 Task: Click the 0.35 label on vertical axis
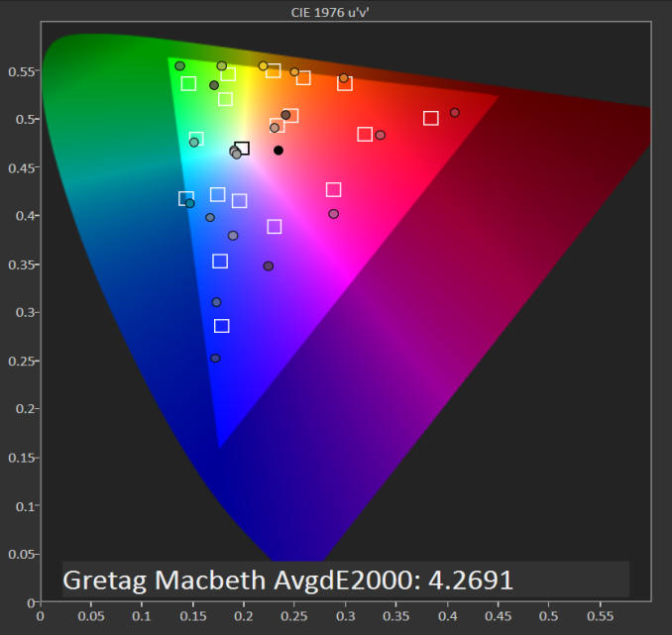[x=21, y=265]
